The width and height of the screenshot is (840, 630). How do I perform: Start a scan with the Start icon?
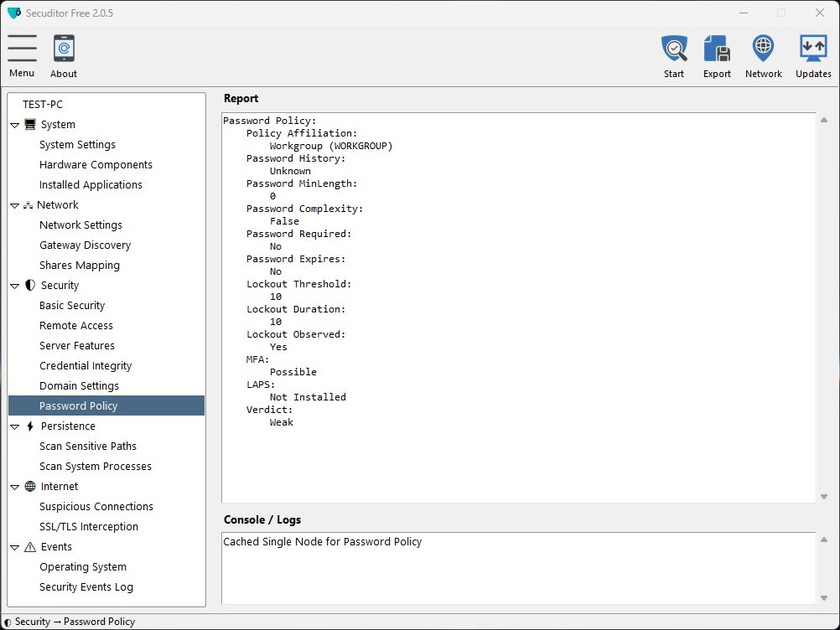(674, 49)
